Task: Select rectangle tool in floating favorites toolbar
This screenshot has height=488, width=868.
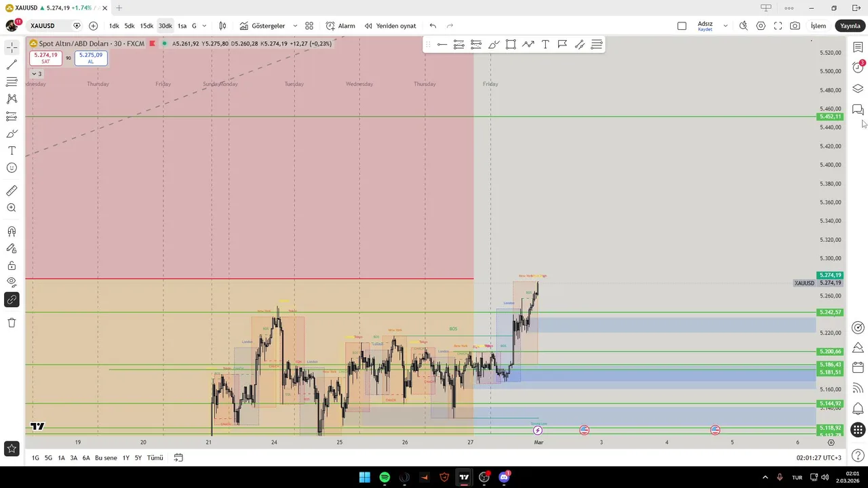Action: coord(511,45)
